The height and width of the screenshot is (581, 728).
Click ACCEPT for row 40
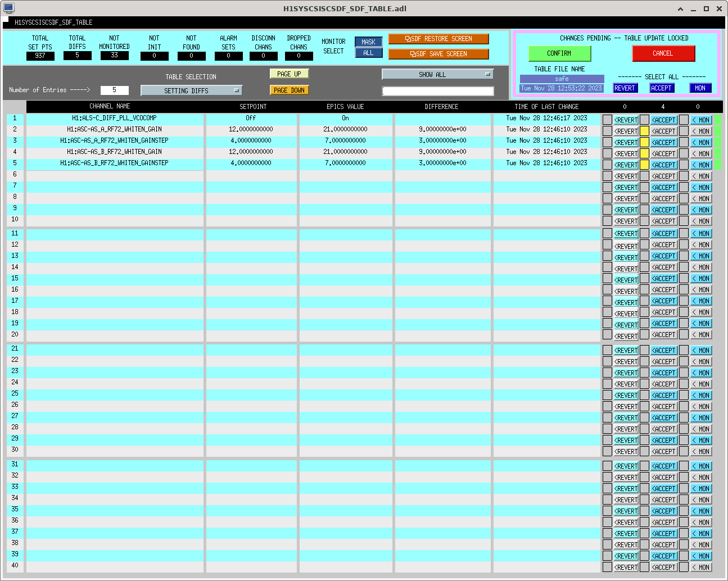click(x=664, y=568)
